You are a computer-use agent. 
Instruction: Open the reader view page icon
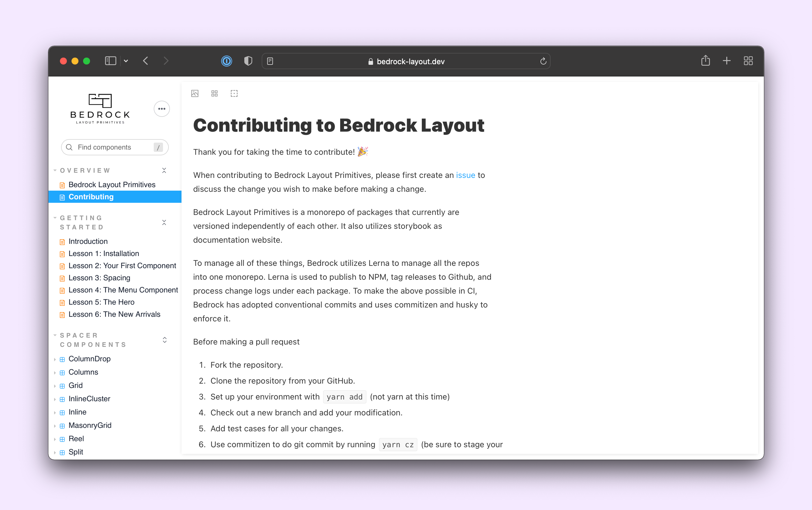coord(270,61)
